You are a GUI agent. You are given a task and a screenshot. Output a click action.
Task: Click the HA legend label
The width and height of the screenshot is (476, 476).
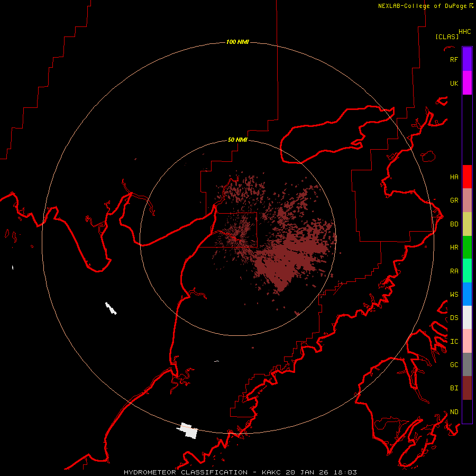[x=454, y=177]
